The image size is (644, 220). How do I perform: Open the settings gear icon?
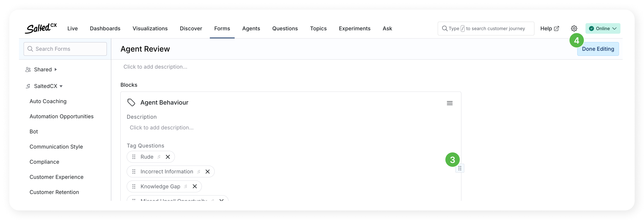point(574,28)
